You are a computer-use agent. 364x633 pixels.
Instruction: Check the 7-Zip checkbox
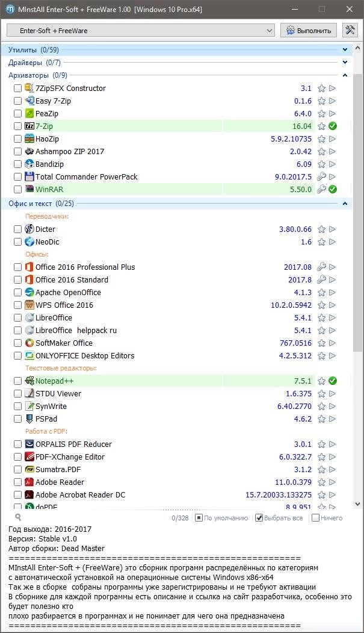click(x=17, y=126)
